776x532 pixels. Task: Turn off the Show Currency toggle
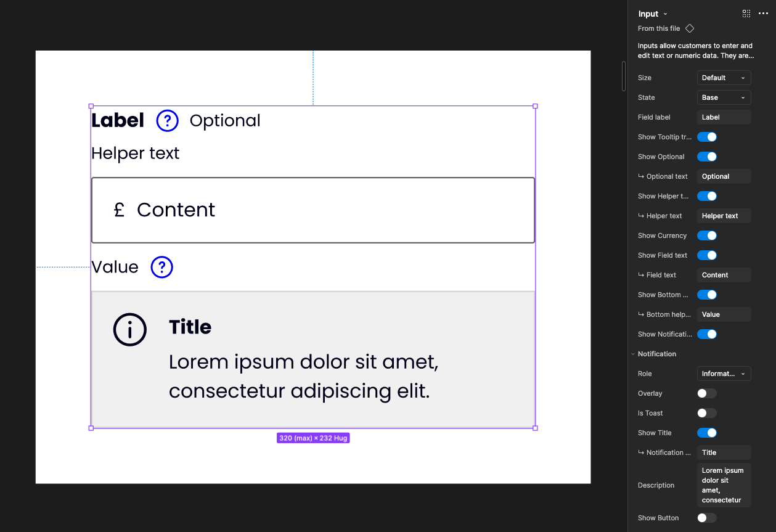(x=707, y=235)
